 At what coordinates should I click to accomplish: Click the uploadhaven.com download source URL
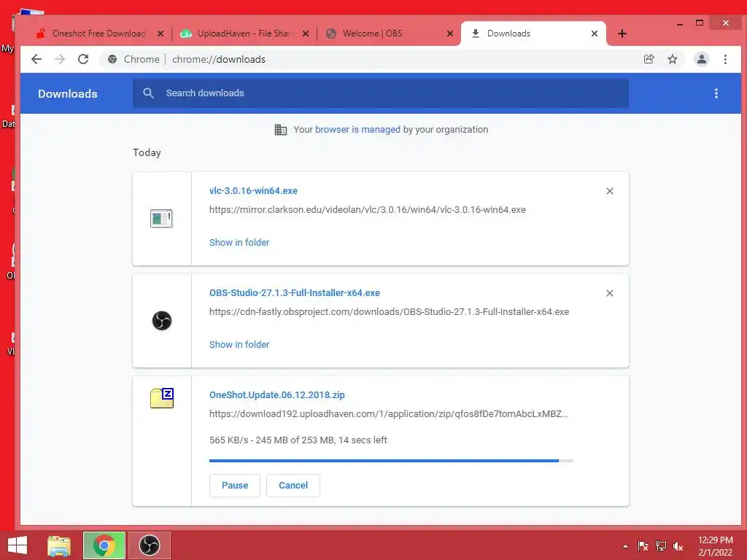pos(388,414)
